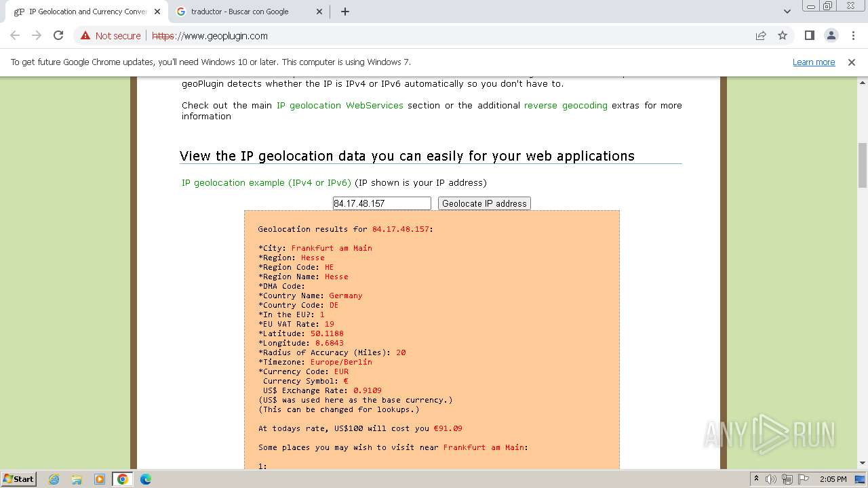
Task: Select the city value Frankfurt am Main
Action: pos(332,248)
